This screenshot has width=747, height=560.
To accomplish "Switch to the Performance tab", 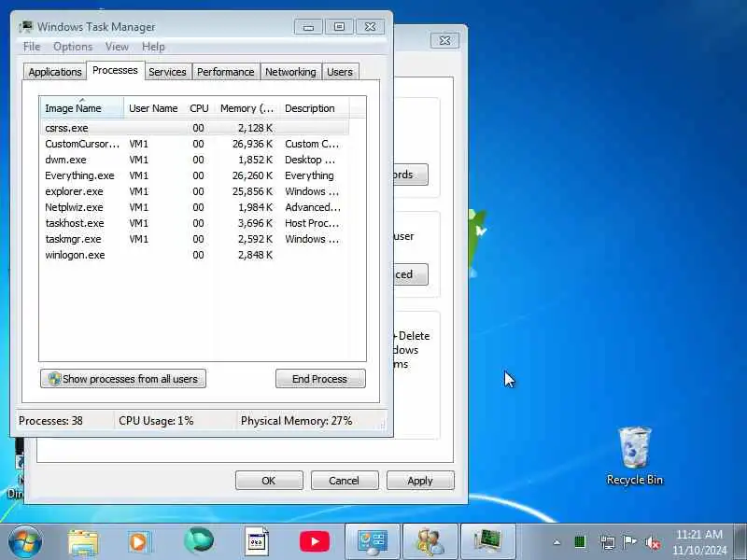I will (x=226, y=72).
